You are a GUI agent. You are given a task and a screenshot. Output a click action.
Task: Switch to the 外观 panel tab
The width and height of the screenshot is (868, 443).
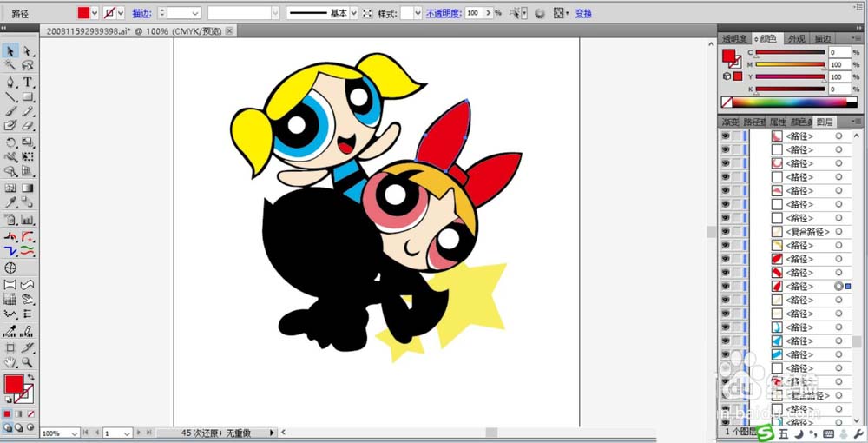click(x=797, y=39)
